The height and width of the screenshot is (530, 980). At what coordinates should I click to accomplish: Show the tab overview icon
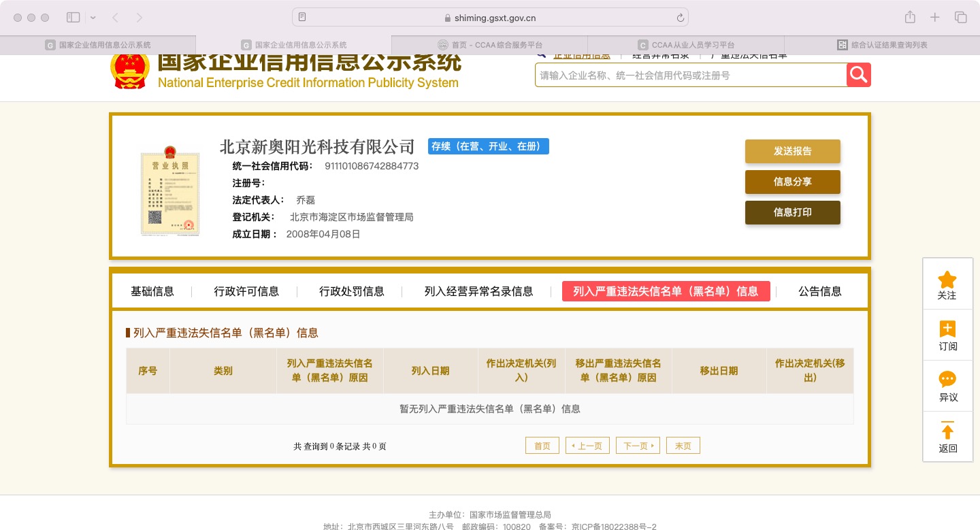pos(960,17)
